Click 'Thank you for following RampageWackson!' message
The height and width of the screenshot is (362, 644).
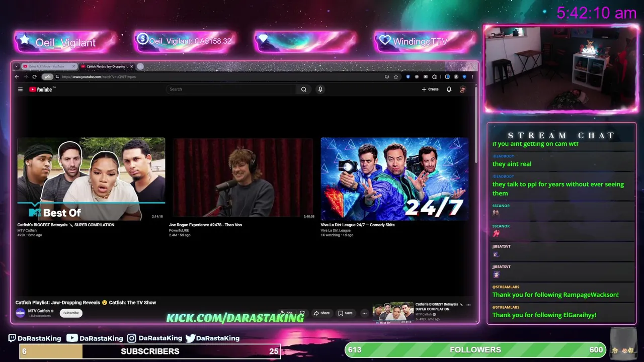pos(555,295)
